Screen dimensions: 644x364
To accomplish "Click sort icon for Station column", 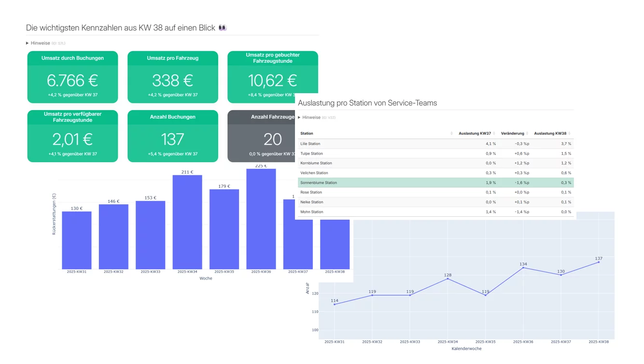I will 451,134.
